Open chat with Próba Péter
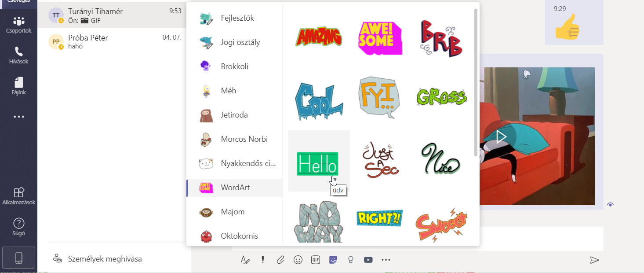644x273 pixels. pos(114,41)
